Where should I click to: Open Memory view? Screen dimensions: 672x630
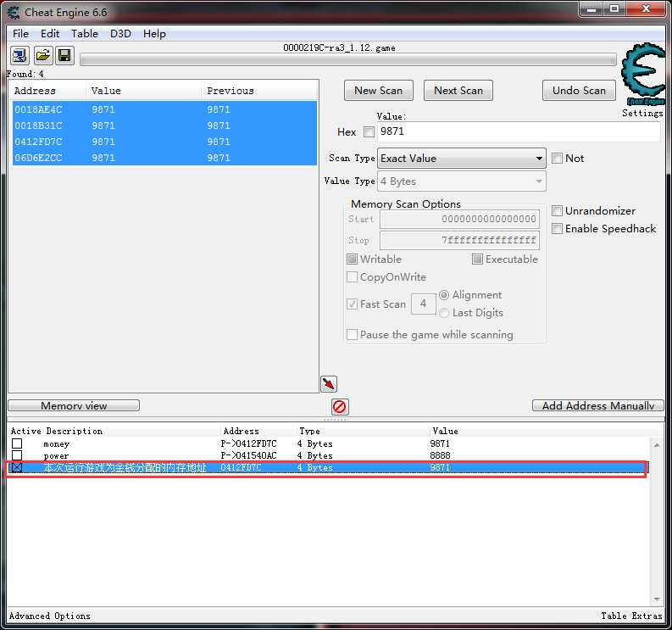click(x=74, y=405)
